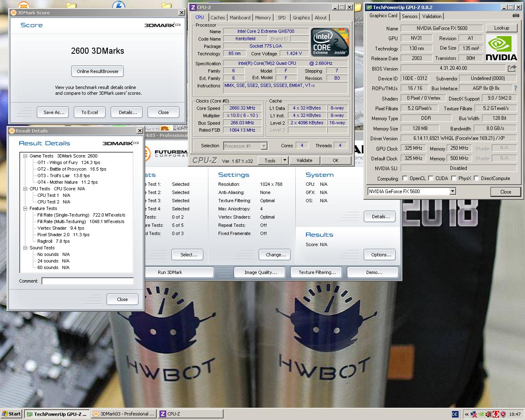Image resolution: width=525 pixels, height=420 pixels.
Task: Click the Texture Filtering... button
Action: tap(317, 272)
